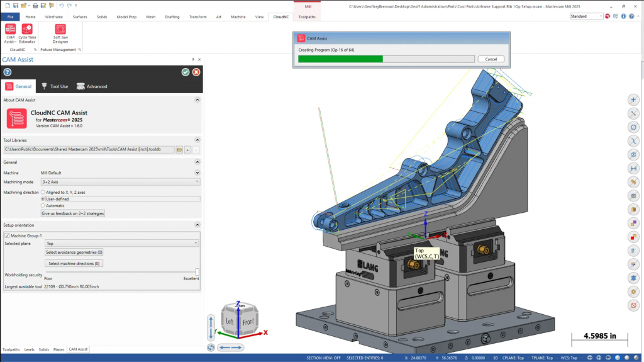644x362 pixels.
Task: Undo the last action
Action: [61, 6]
